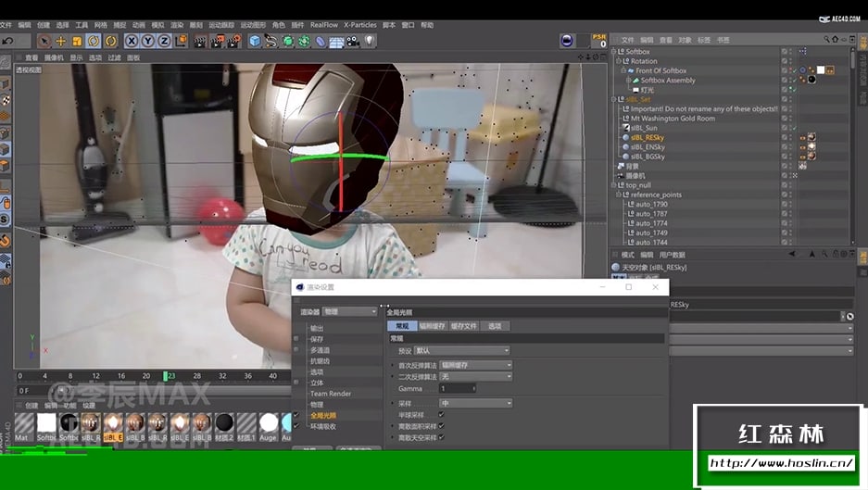Open the 渲染器 renderer dropdown

[349, 312]
